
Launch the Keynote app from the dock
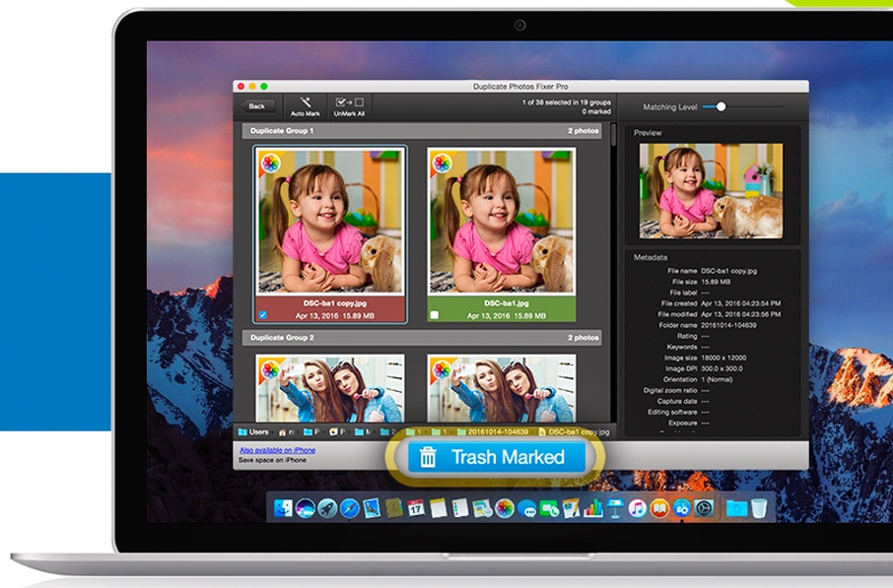[615, 509]
